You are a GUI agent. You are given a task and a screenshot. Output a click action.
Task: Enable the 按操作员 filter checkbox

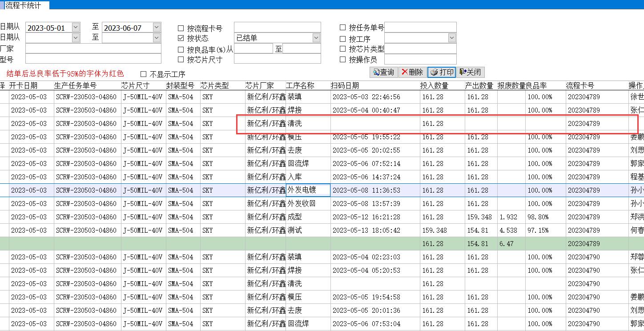point(343,59)
